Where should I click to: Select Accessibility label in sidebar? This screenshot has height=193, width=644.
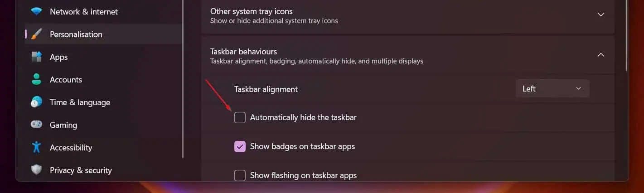click(x=71, y=148)
